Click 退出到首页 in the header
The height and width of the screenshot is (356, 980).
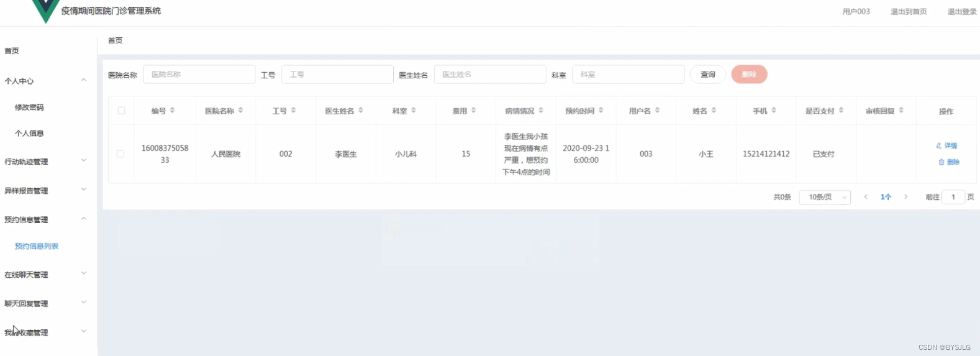909,12
